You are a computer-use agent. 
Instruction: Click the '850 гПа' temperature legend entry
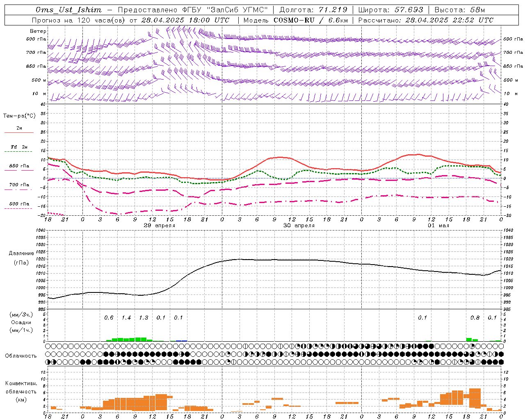[19, 166]
